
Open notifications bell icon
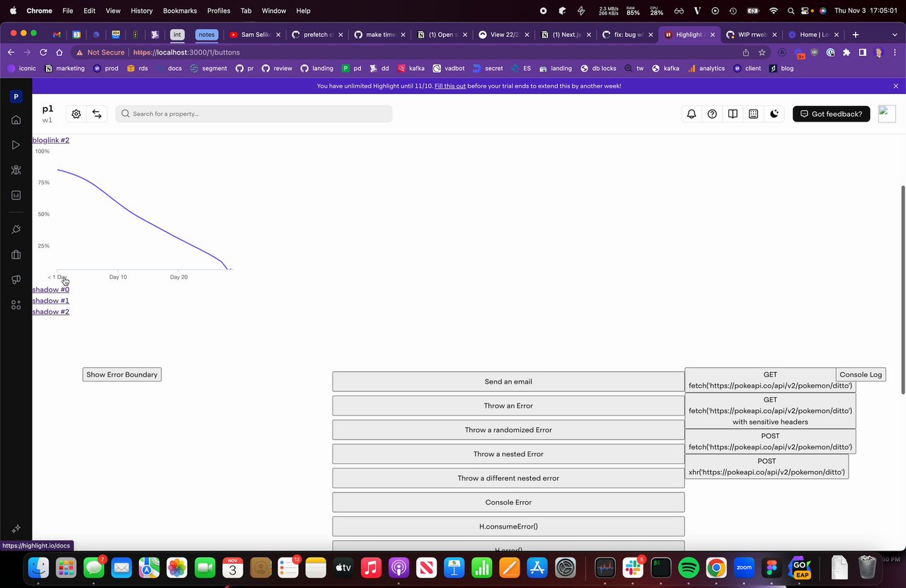[692, 114]
